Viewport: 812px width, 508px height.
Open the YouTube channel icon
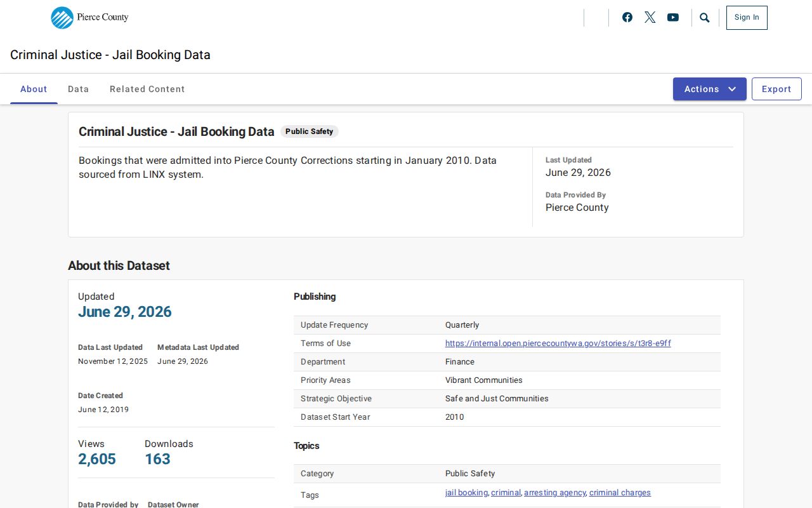tap(673, 18)
